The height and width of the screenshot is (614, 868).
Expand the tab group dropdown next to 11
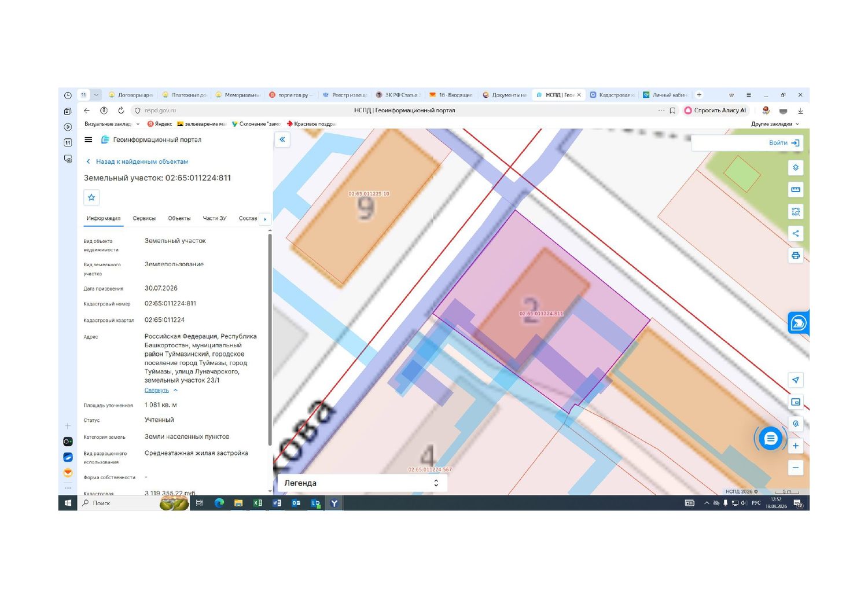coord(96,95)
